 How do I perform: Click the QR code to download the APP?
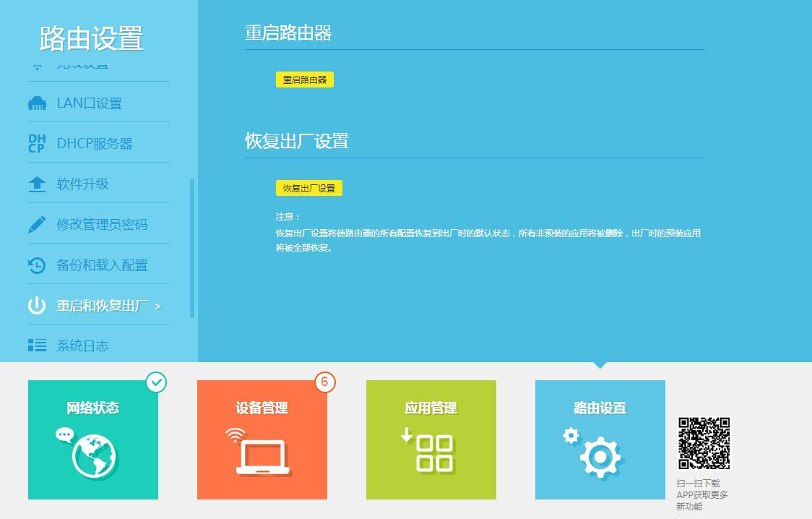coord(704,443)
